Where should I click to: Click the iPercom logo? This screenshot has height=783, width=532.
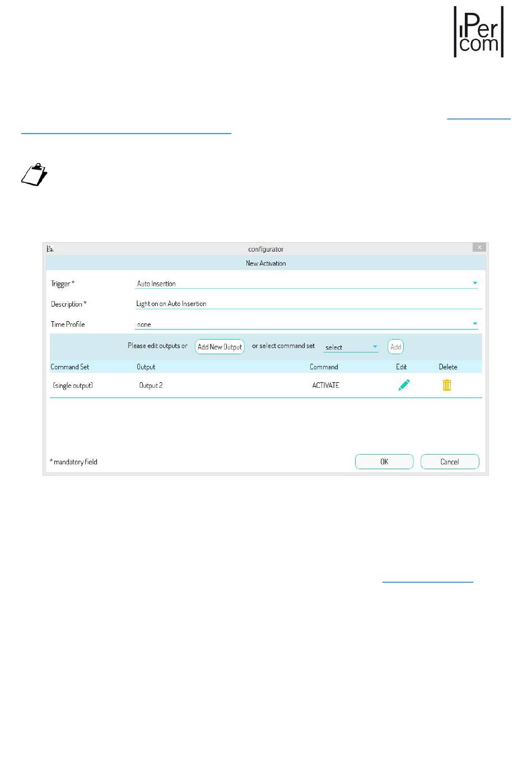click(x=479, y=32)
